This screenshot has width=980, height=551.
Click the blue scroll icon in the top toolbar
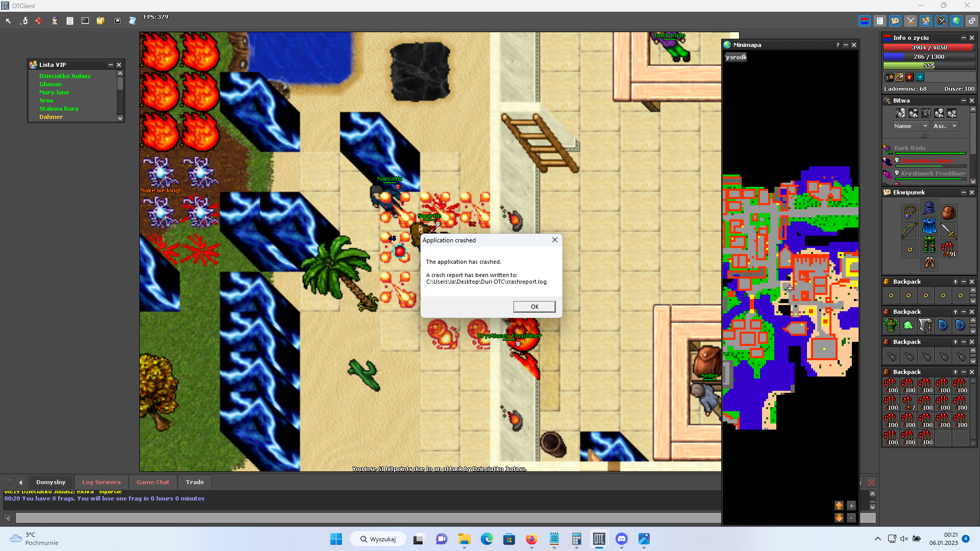point(132,21)
